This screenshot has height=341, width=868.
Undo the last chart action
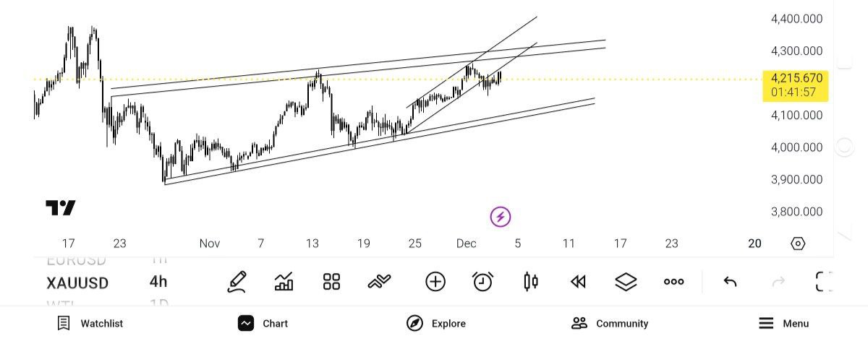(730, 282)
